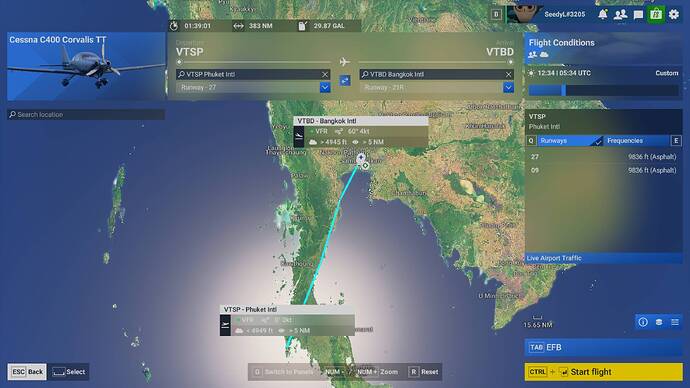The height and width of the screenshot is (388, 690).
Task: Click the box icon left of avatar
Action: click(496, 15)
